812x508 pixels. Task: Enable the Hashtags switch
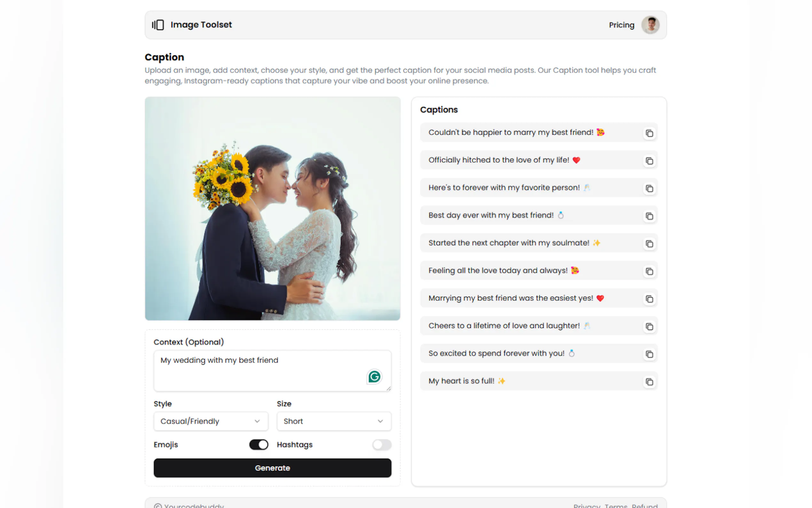pyautogui.click(x=381, y=445)
